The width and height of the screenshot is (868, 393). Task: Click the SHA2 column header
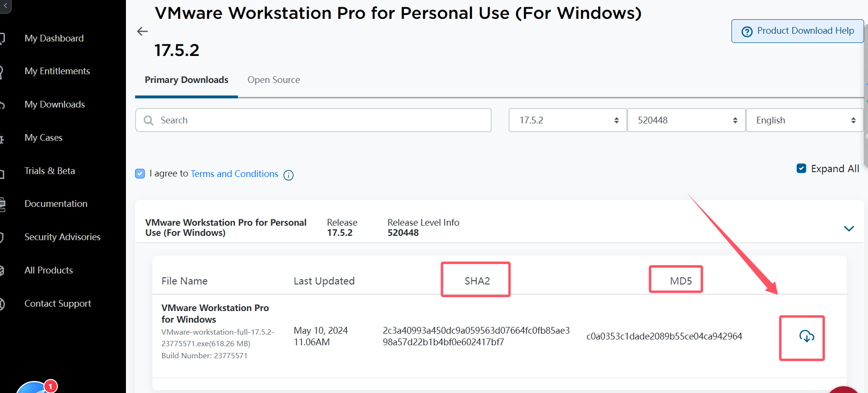coord(477,281)
